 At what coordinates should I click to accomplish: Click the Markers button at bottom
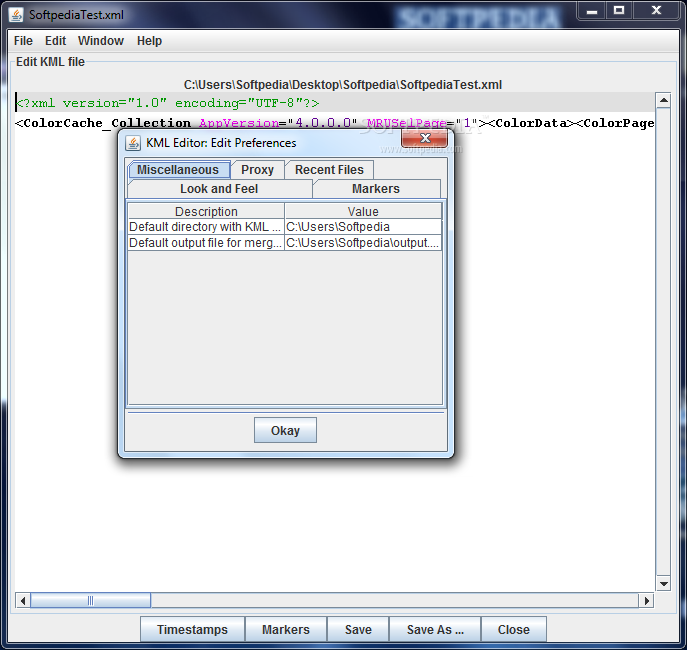point(286,629)
